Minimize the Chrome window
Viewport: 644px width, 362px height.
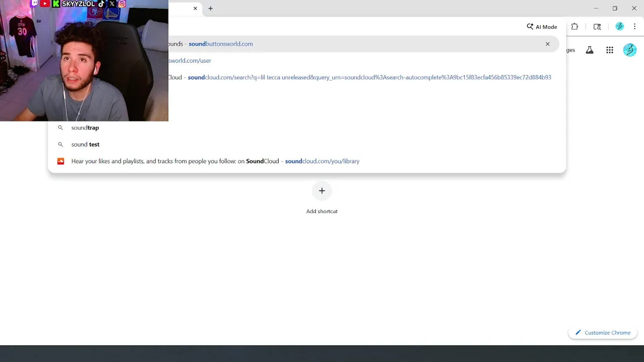[596, 8]
